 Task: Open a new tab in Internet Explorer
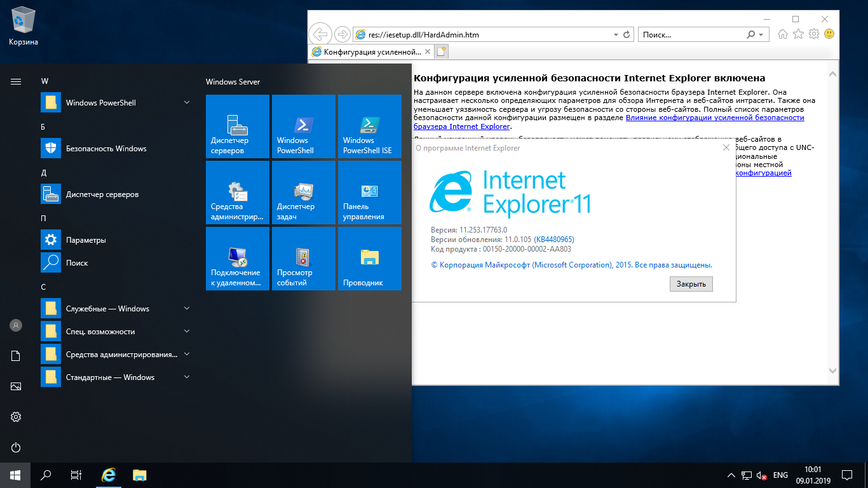click(442, 52)
